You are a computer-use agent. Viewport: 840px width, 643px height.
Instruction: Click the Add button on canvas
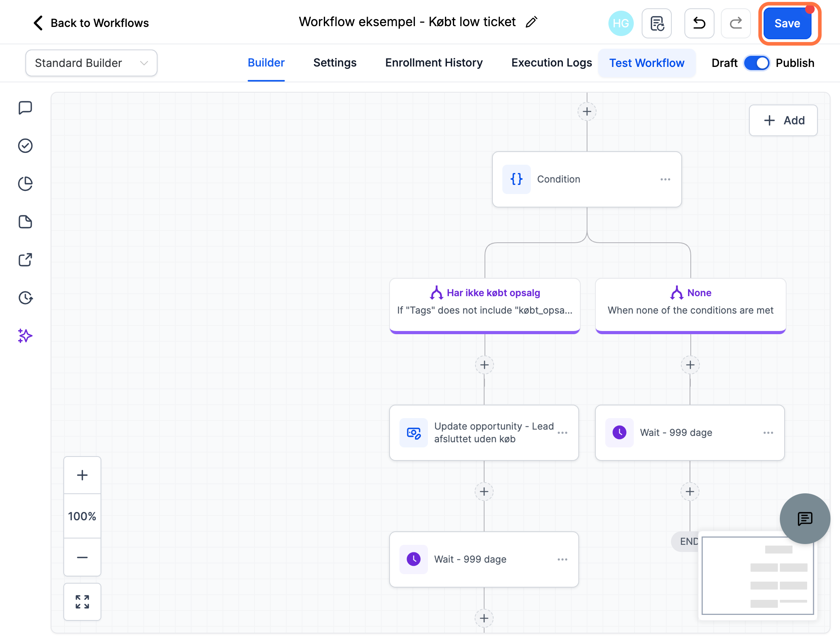tap(783, 120)
